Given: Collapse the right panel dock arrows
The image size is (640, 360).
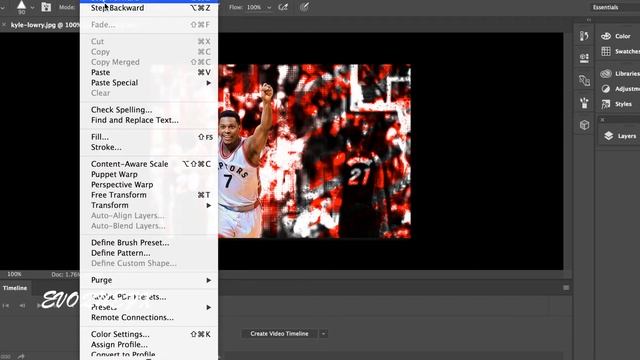Looking at the screenshot, I should pos(589,20).
